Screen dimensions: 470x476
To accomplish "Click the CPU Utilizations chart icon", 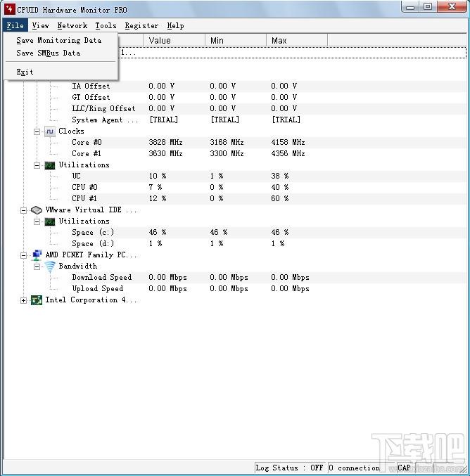I will pyautogui.click(x=50, y=165).
